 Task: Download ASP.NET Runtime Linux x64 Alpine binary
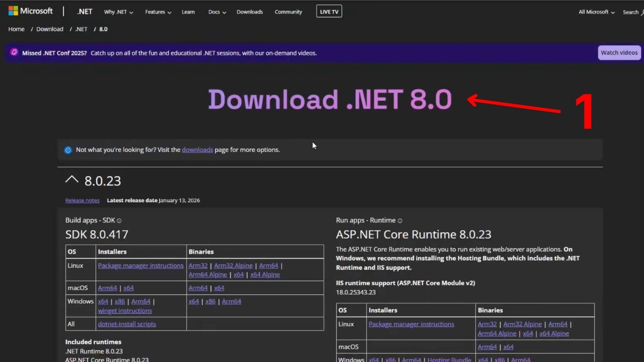pos(554,334)
